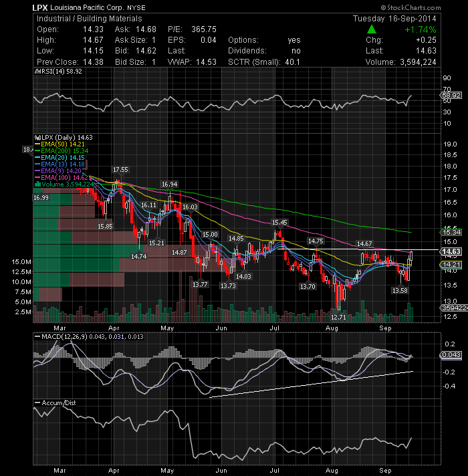This screenshot has height=476, width=468.
Task: Click the MACD(12,26,9) indicator label
Action: pyautogui.click(x=64, y=337)
